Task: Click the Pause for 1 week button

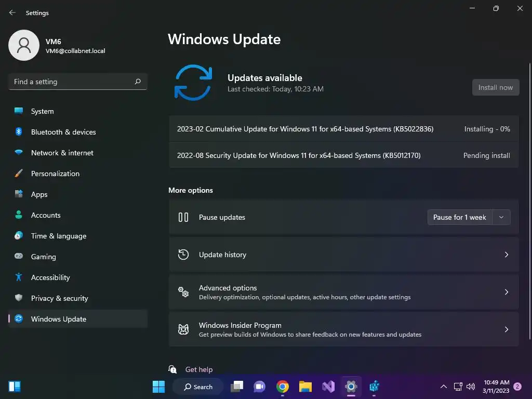Action: (x=460, y=217)
